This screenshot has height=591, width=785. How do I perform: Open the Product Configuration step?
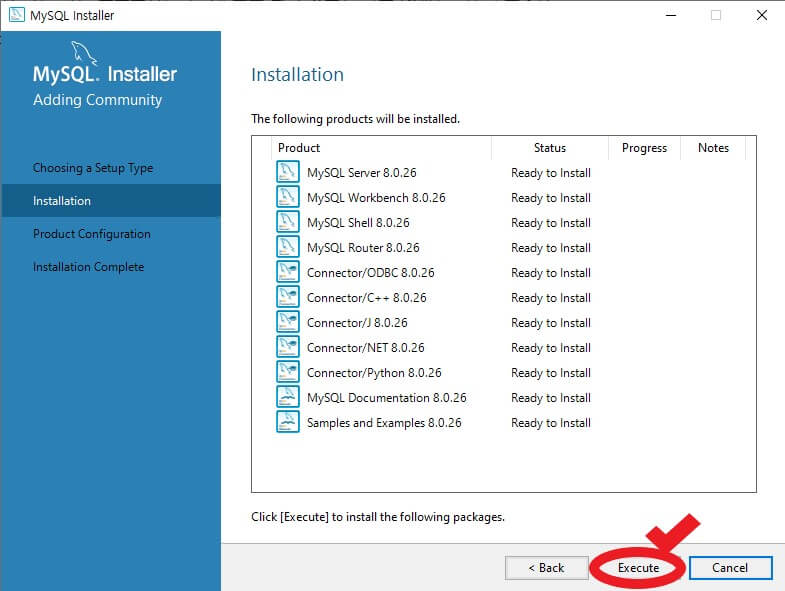click(92, 234)
